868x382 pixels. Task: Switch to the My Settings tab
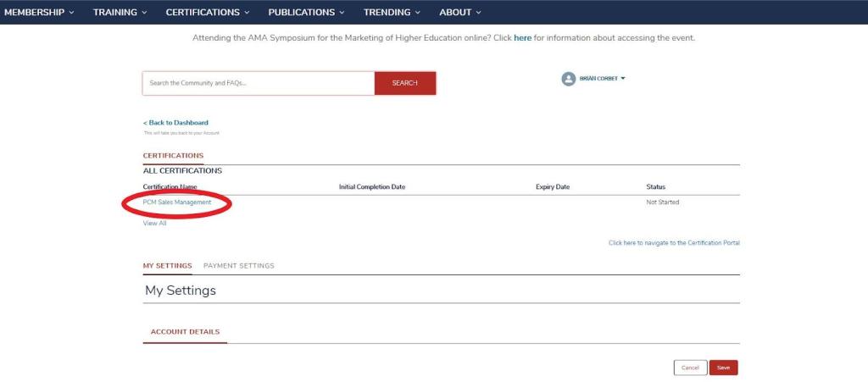(167, 266)
